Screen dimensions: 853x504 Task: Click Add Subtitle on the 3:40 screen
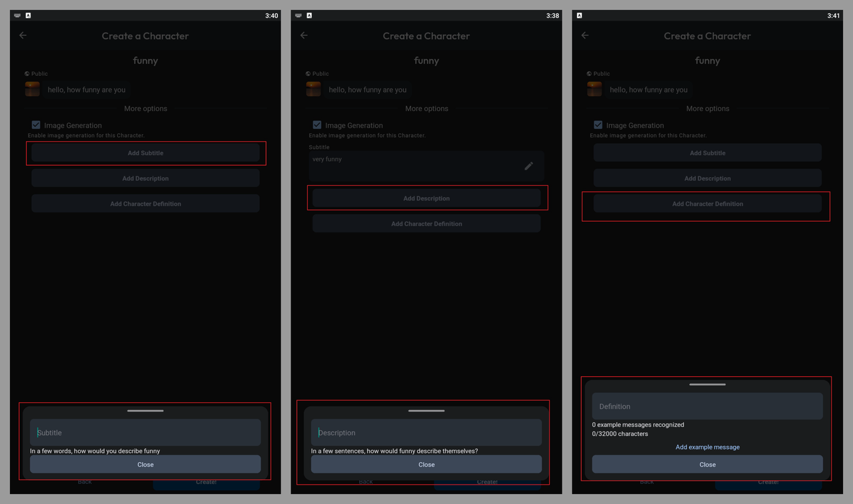tap(145, 153)
